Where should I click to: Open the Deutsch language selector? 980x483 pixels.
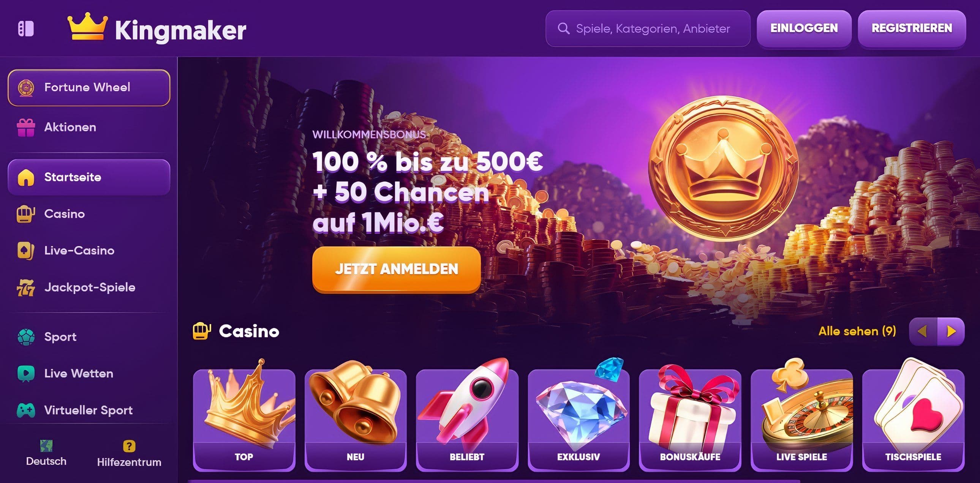click(46, 453)
